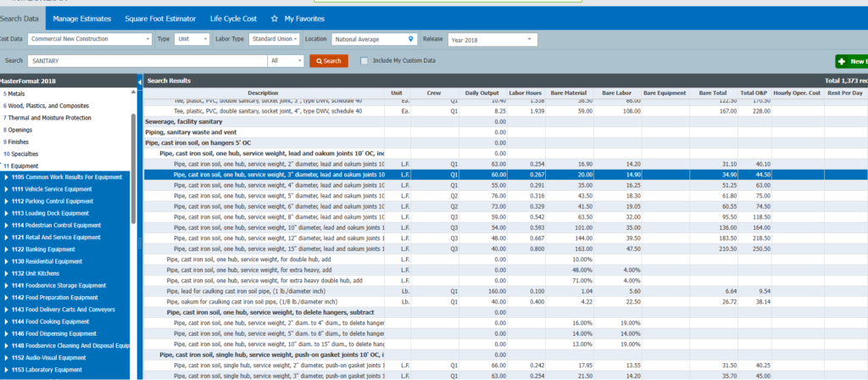
Task: Select cast iron soil 2" lead and oakum row
Action: pyautogui.click(x=505, y=164)
